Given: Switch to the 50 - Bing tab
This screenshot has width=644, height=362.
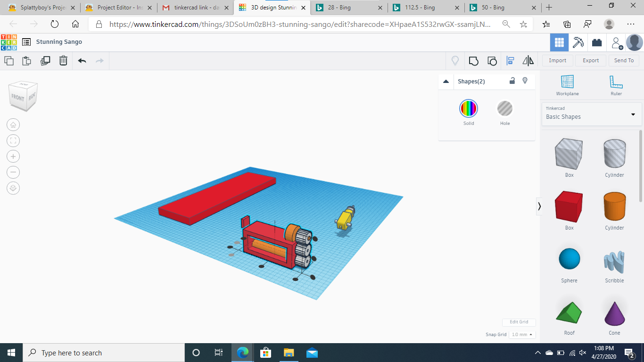Looking at the screenshot, I should 502,8.
